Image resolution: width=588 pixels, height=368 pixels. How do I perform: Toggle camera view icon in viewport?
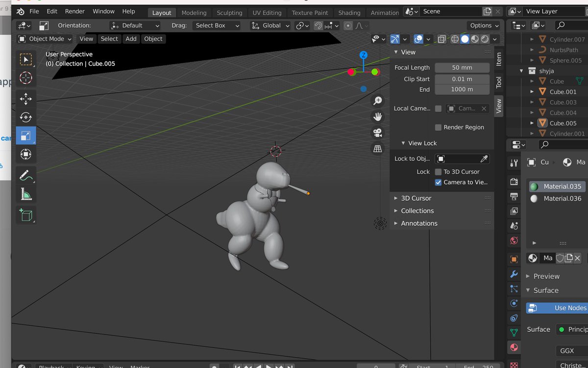(378, 132)
